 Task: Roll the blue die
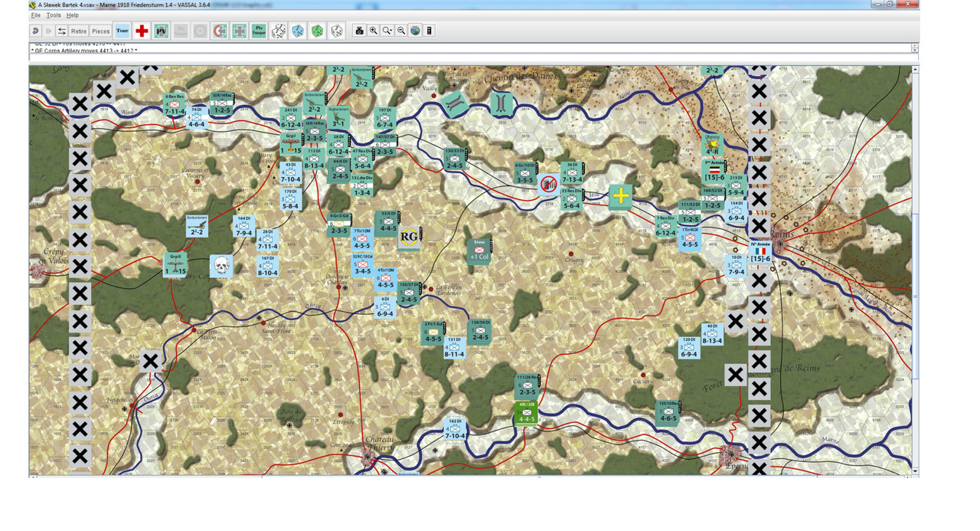pos(298,31)
